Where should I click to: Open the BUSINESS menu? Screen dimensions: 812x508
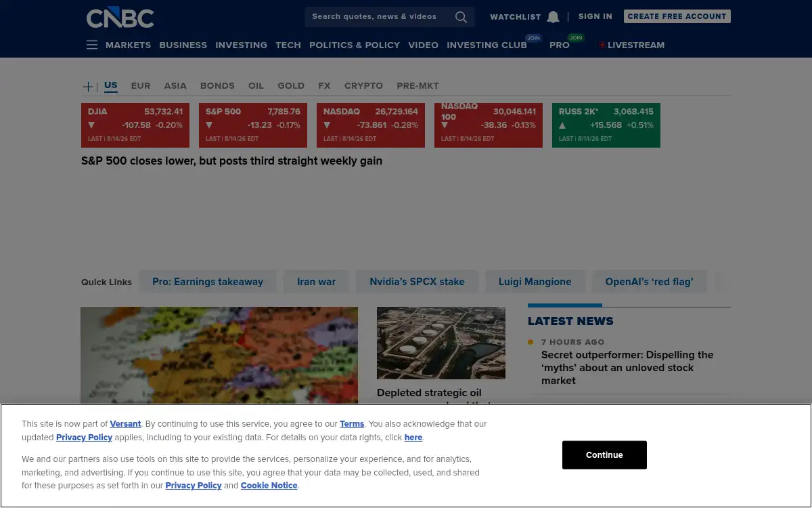point(183,45)
